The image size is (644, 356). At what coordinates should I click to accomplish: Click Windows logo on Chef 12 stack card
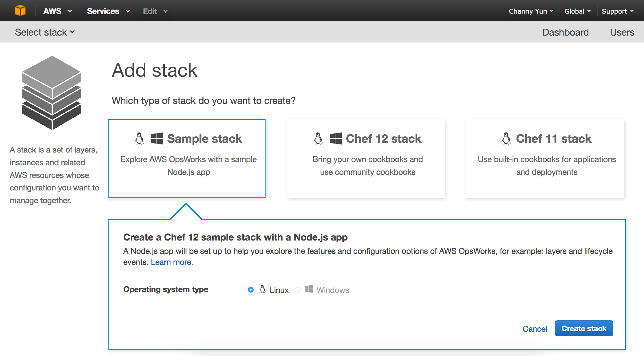(x=336, y=139)
